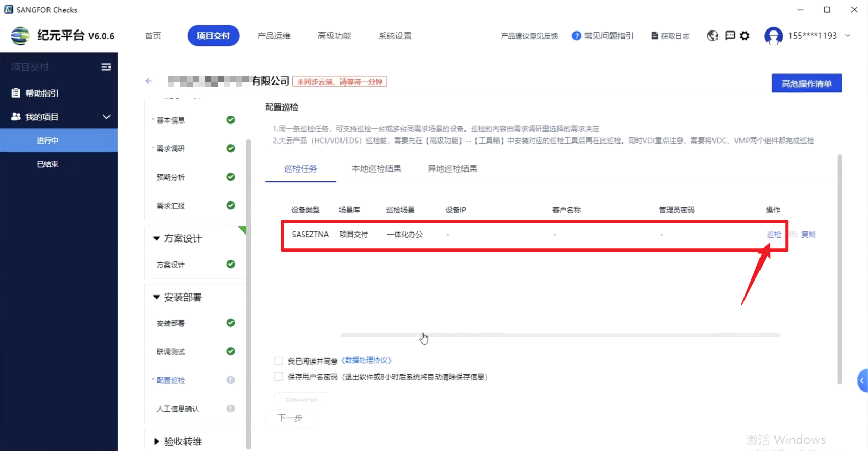The image size is (868, 451).
Task: Click the globe language icon in header
Action: pyautogui.click(x=712, y=36)
